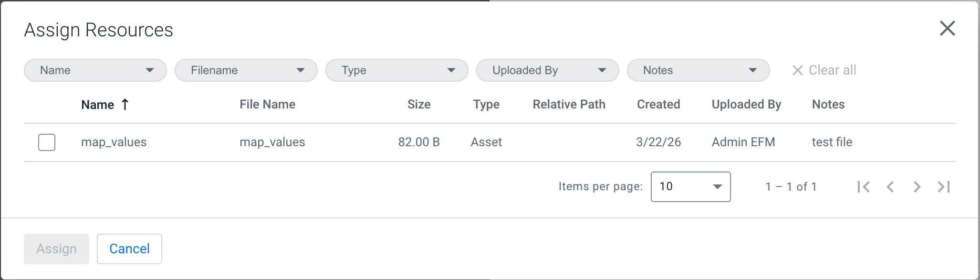Sort by the Created column header
The image size is (980, 280).
click(x=658, y=105)
